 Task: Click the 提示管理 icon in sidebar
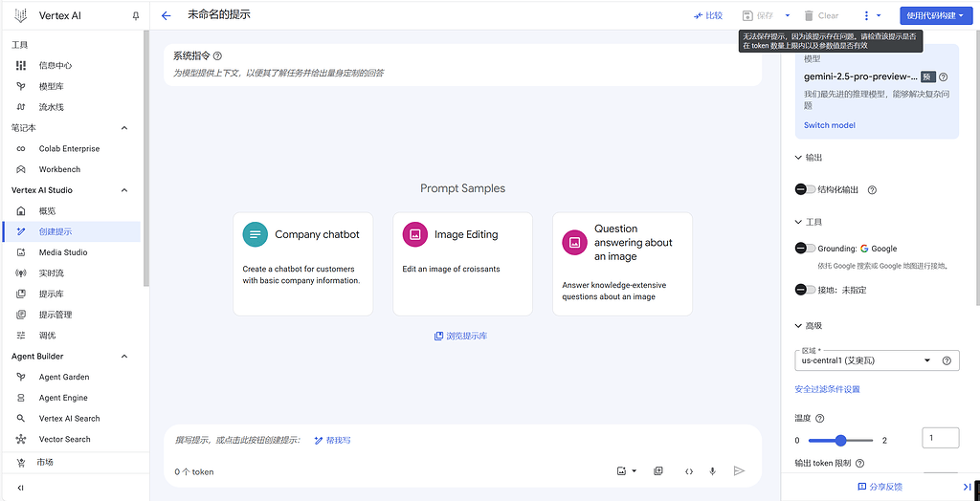coord(21,315)
